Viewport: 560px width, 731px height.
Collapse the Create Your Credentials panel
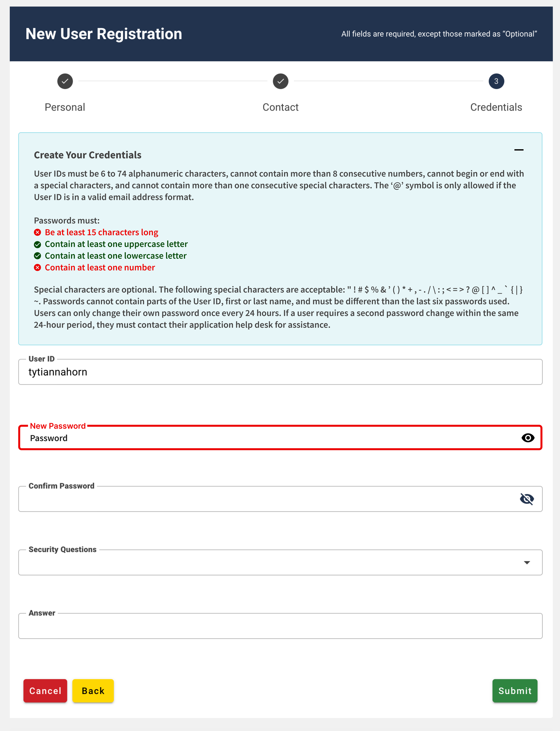(519, 150)
